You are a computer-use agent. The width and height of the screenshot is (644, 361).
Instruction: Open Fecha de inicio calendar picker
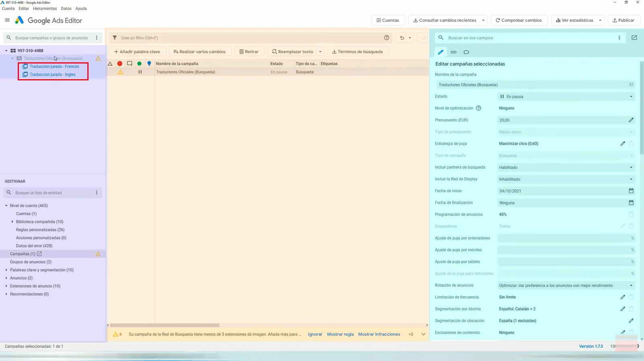click(631, 191)
